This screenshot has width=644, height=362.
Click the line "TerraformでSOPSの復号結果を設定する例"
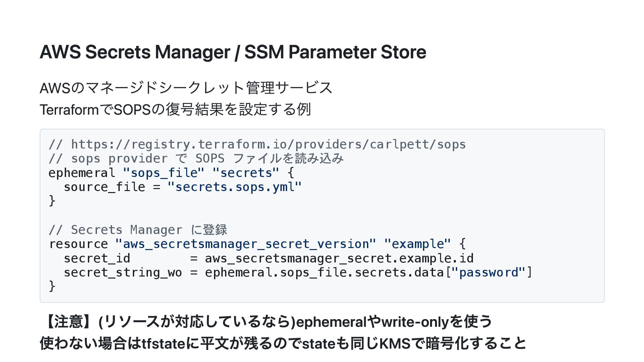pos(175,110)
